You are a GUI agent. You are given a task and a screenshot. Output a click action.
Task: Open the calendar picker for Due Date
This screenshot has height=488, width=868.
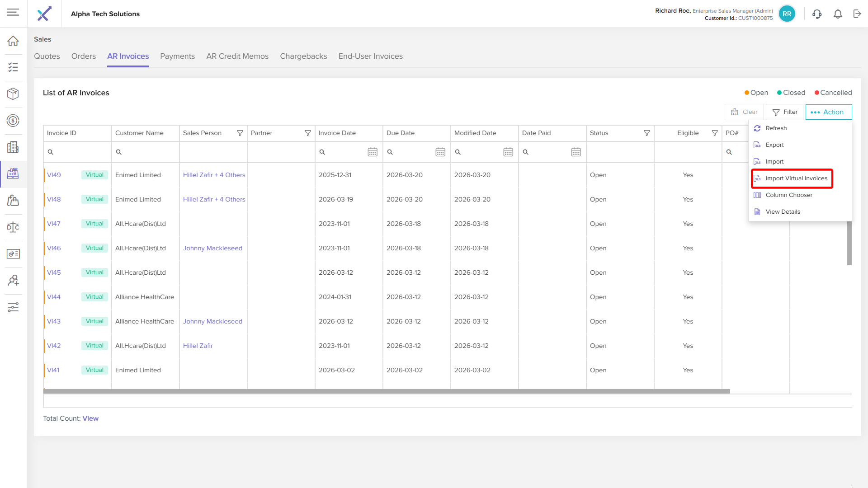(440, 152)
